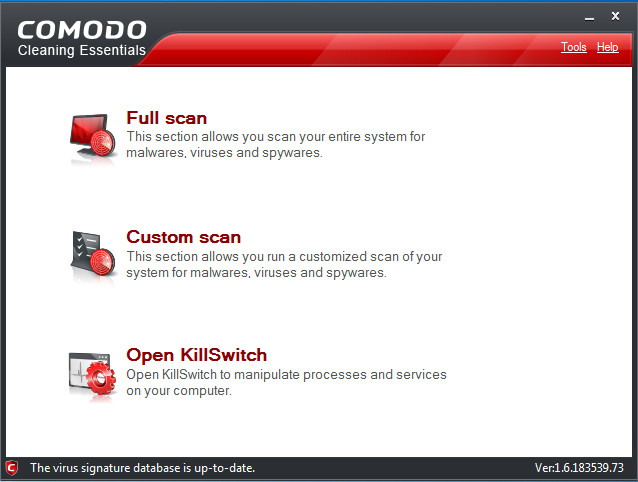Open the Tools menu
Screen dimensions: 638x482
pyautogui.click(x=574, y=47)
